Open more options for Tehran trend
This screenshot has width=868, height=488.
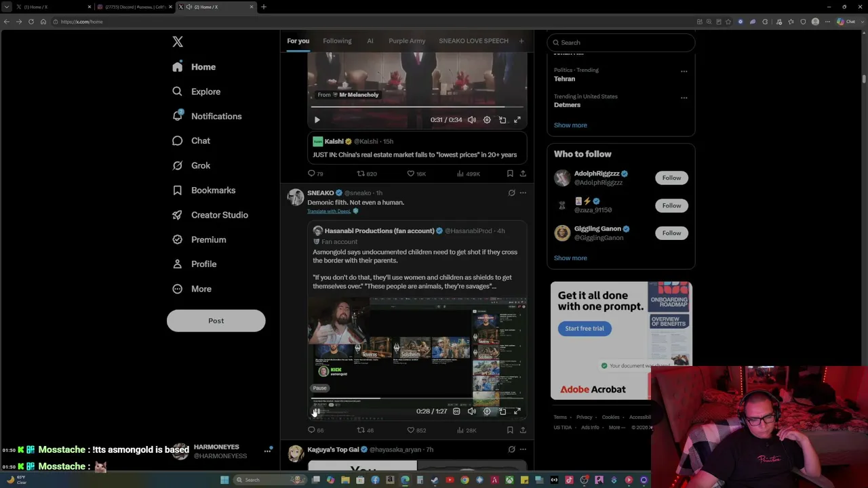[684, 71]
